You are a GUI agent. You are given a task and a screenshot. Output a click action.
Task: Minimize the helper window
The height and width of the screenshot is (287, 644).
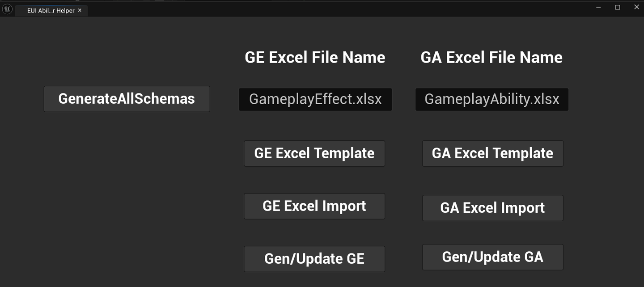(598, 7)
